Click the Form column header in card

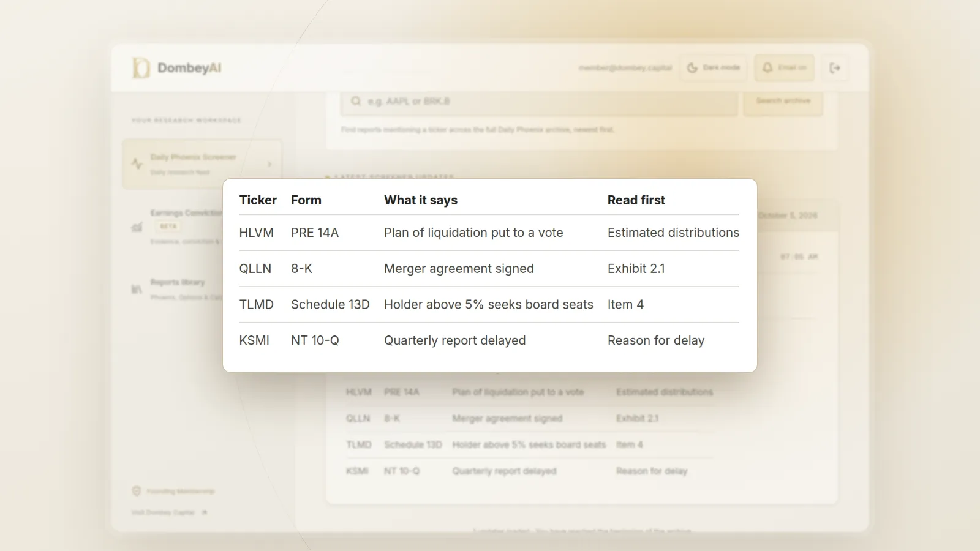306,200
